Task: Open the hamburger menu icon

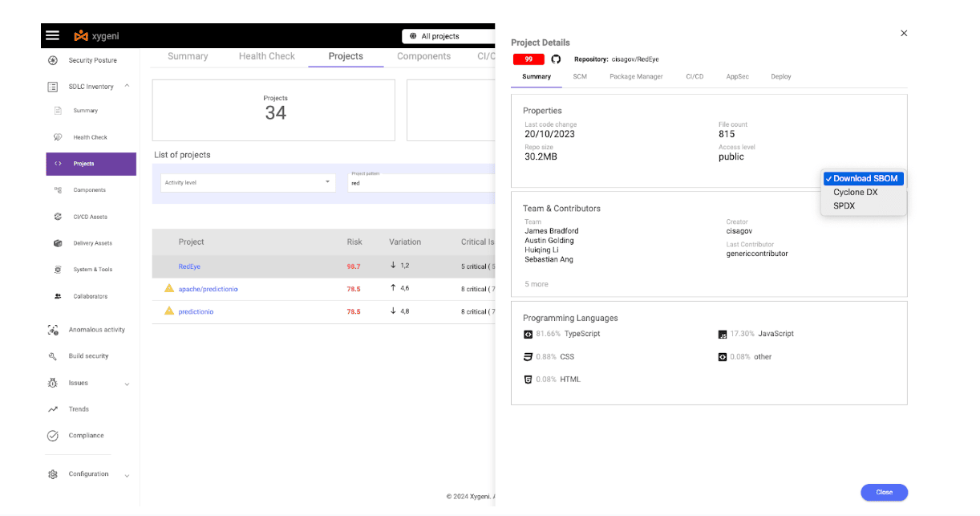Action: pyautogui.click(x=52, y=35)
